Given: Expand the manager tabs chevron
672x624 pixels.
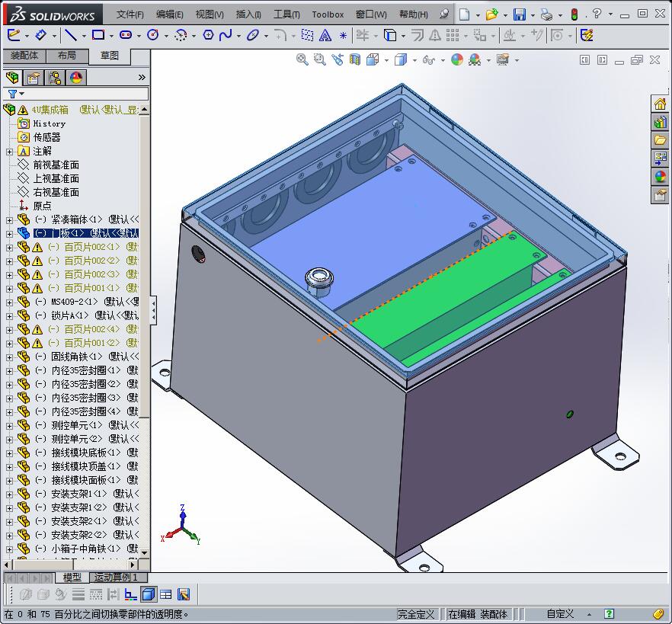Looking at the screenshot, I should tap(142, 78).
